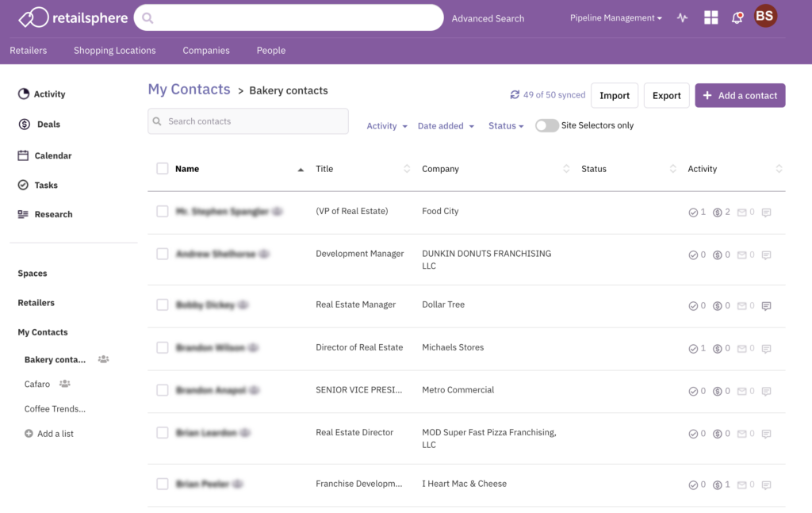This screenshot has width=812, height=513.
Task: Open the Pipeline Management dropdown
Action: click(615, 18)
